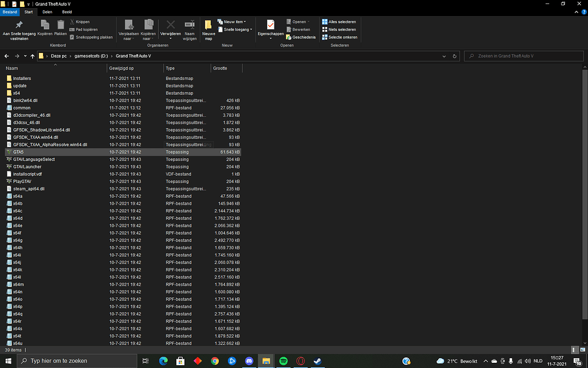Open Kopiëren naar dropdown in Organiseren
Screen dimensions: 588x368
coord(148,30)
